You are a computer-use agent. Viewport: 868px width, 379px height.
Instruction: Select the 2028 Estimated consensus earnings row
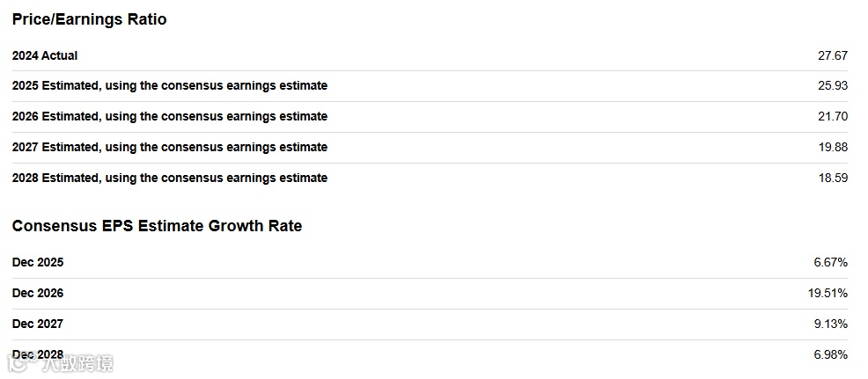point(170,178)
